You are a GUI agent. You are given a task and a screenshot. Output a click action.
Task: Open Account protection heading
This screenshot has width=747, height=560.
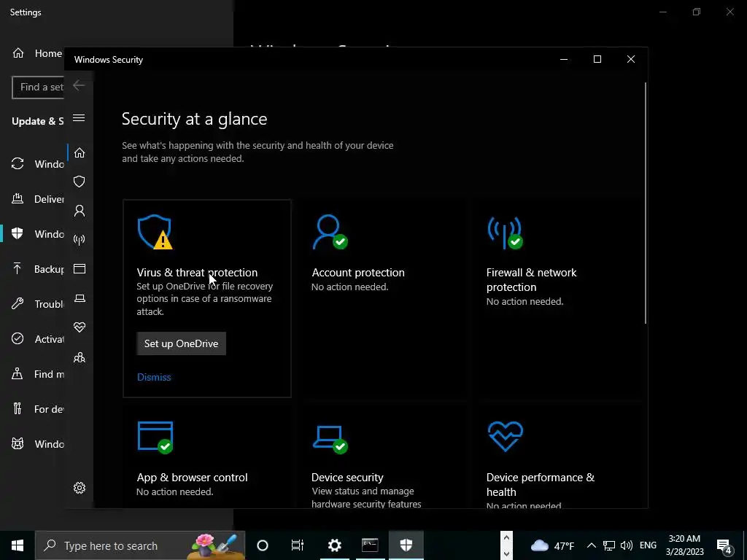[x=358, y=273]
